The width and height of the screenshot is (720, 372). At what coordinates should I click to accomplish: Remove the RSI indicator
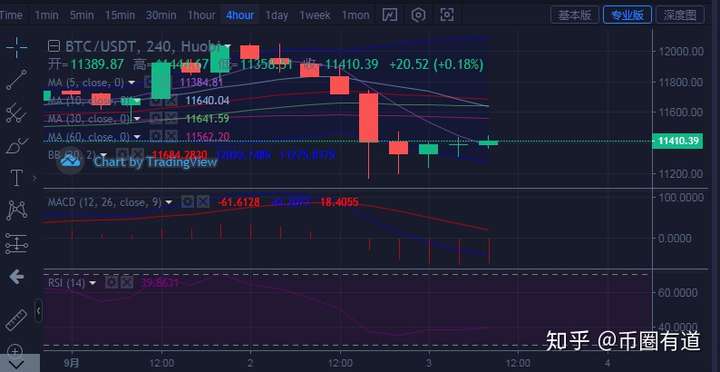[x=127, y=282]
